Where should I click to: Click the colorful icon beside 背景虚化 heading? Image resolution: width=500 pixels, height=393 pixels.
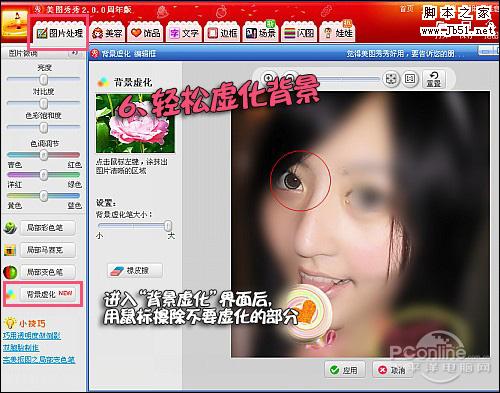(x=103, y=82)
